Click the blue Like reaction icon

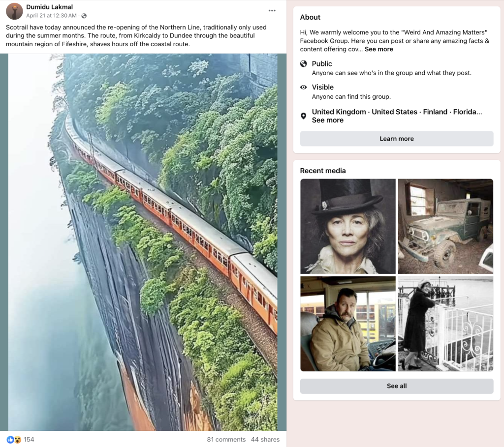pos(10,439)
